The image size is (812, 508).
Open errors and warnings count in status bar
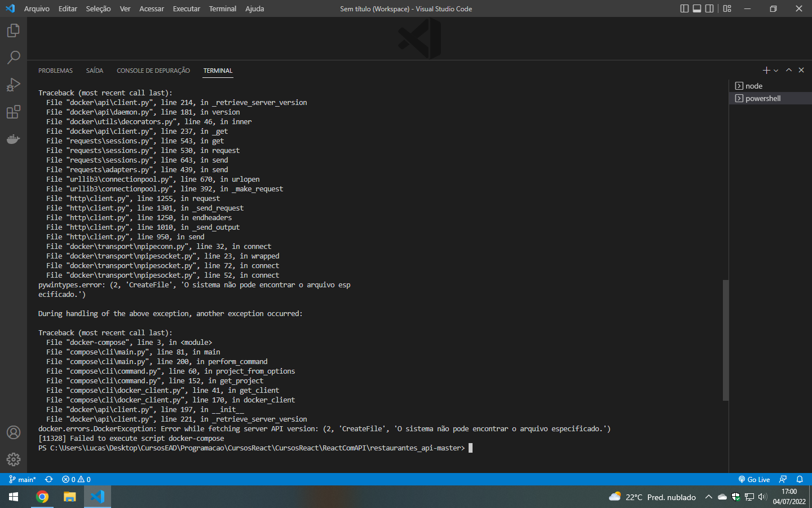(x=76, y=479)
